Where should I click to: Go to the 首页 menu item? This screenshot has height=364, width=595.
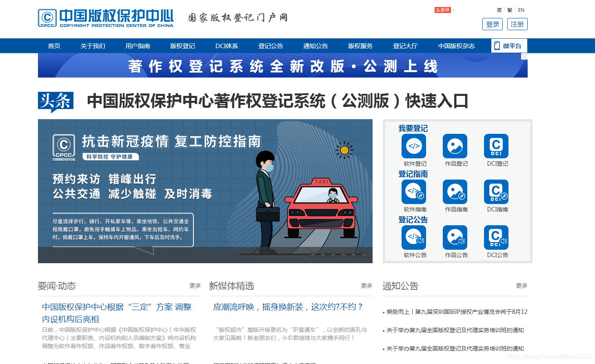click(54, 46)
